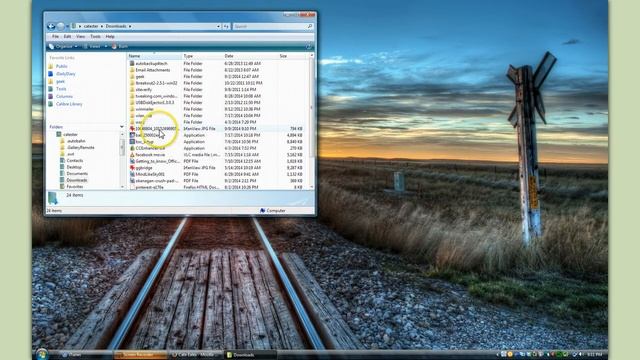Open the Organize dropdown
The width and height of the screenshot is (640, 360).
63,47
